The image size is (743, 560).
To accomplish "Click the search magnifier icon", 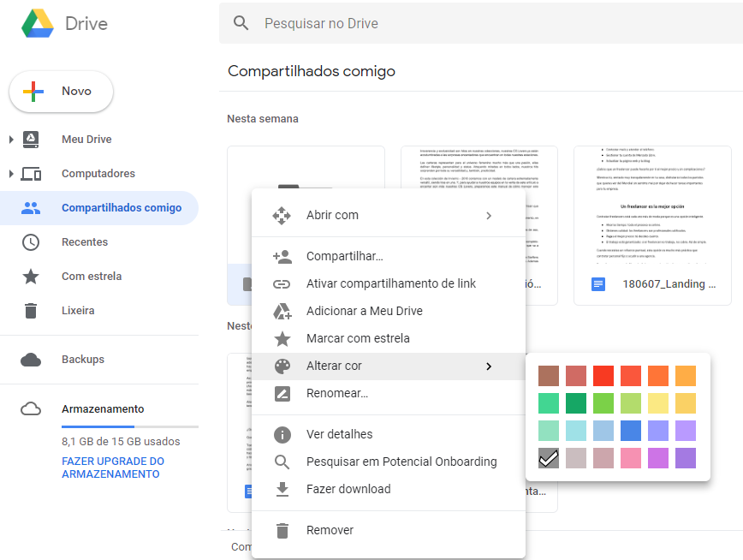I will click(242, 23).
